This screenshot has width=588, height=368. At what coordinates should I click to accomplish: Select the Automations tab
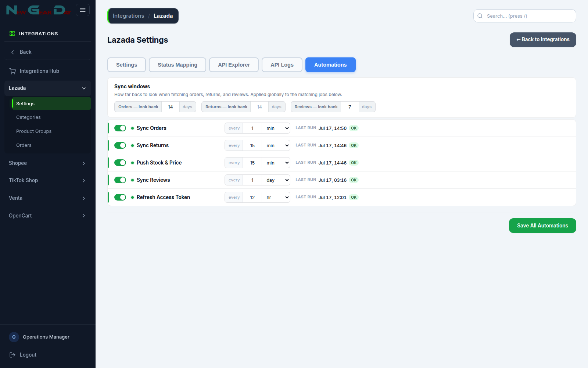pyautogui.click(x=330, y=65)
